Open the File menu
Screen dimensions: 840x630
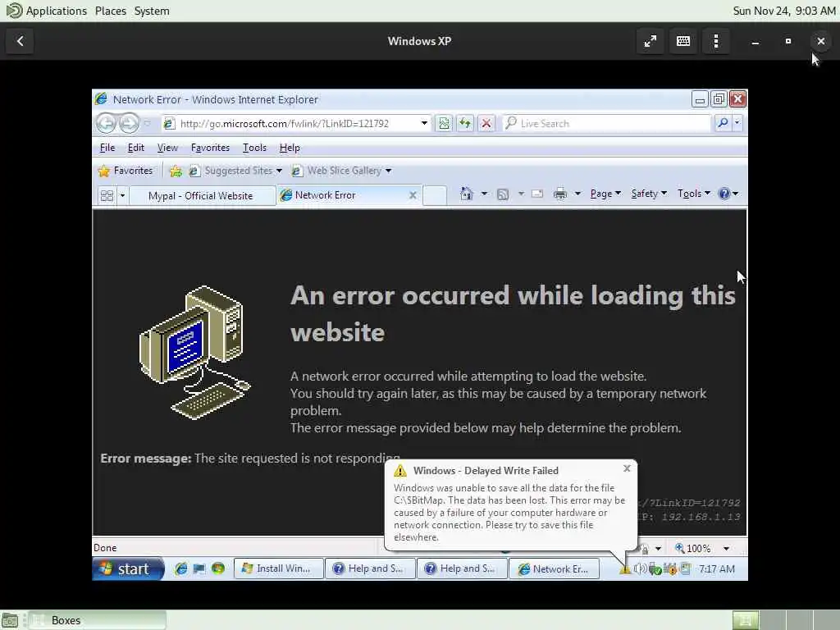107,148
